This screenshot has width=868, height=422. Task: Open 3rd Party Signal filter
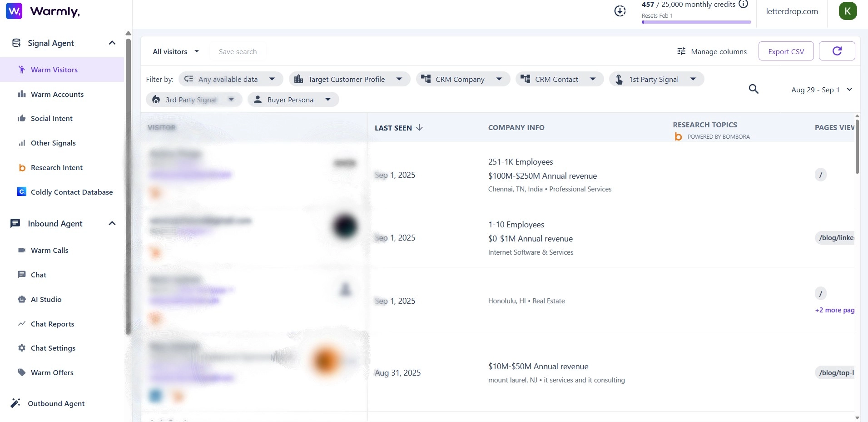click(194, 100)
